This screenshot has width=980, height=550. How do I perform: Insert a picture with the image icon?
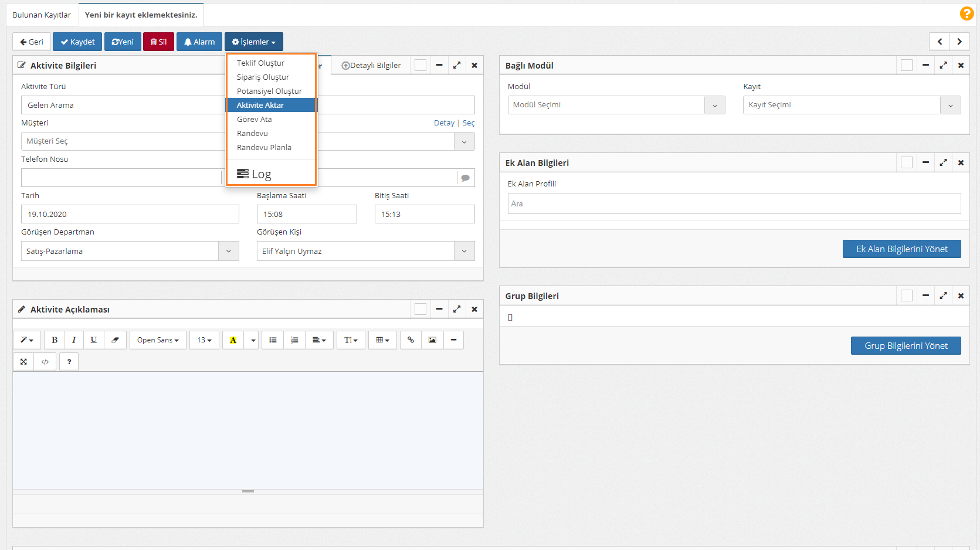(x=432, y=340)
